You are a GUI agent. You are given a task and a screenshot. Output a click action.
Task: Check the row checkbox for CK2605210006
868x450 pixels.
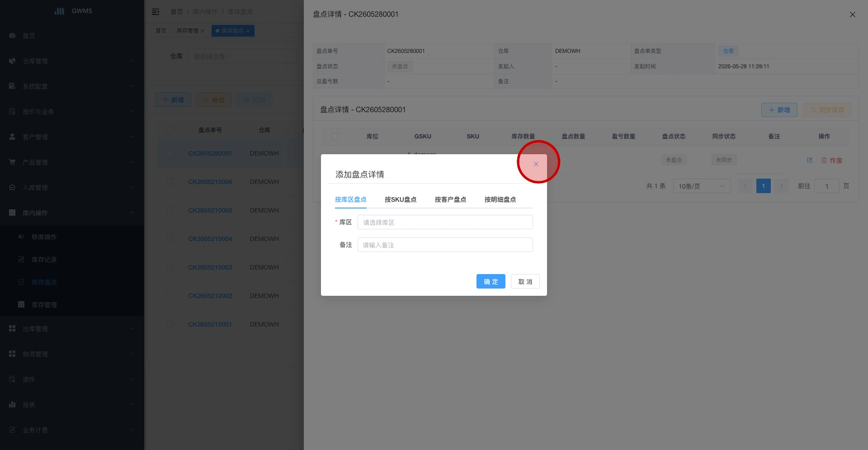[x=170, y=182]
